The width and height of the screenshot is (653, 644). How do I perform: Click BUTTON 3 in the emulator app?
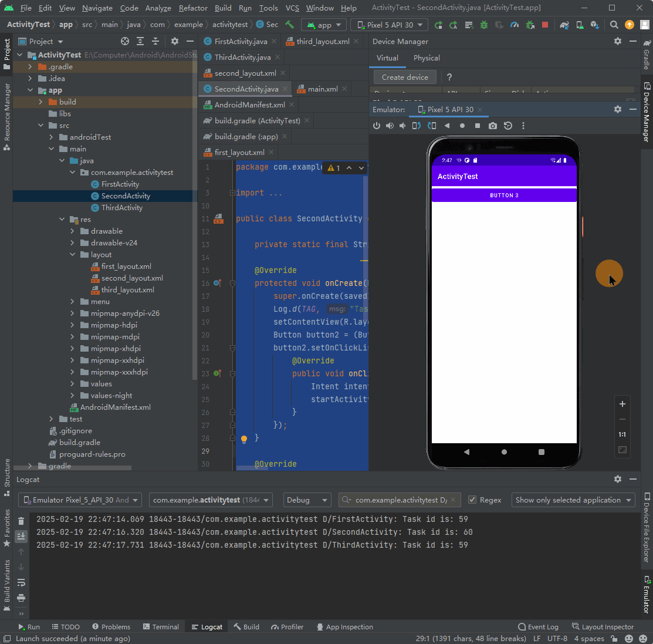tap(504, 195)
